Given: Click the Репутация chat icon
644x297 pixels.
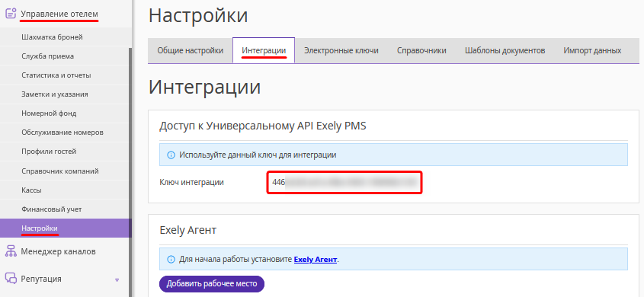Looking at the screenshot, I should (11, 279).
